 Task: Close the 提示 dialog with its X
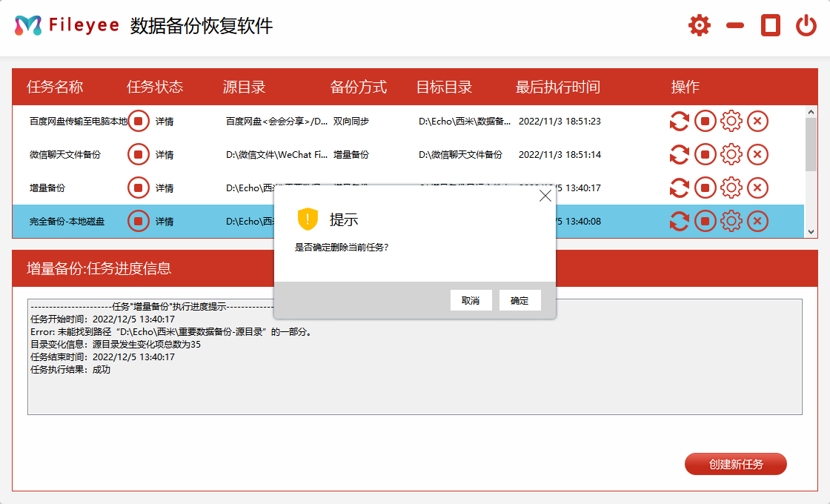click(545, 196)
